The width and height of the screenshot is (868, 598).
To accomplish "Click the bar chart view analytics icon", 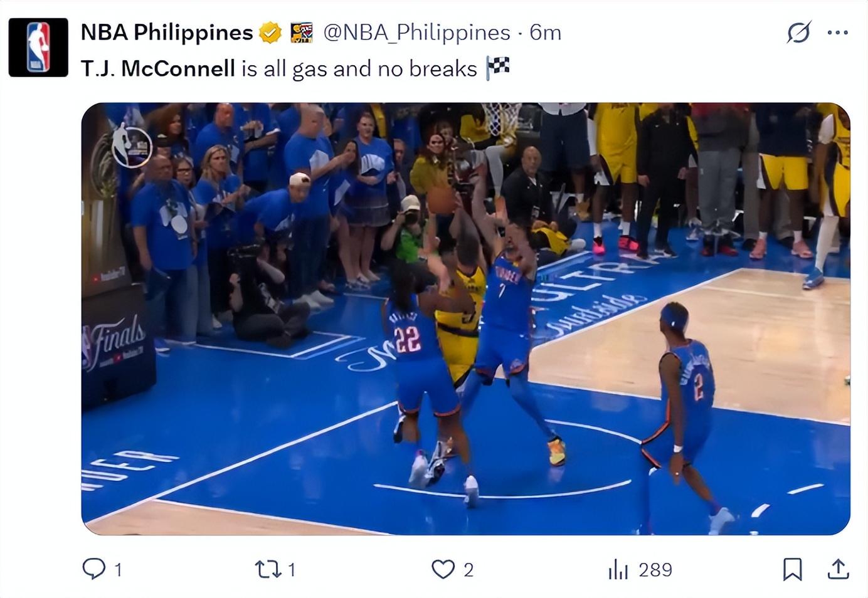I will point(618,569).
